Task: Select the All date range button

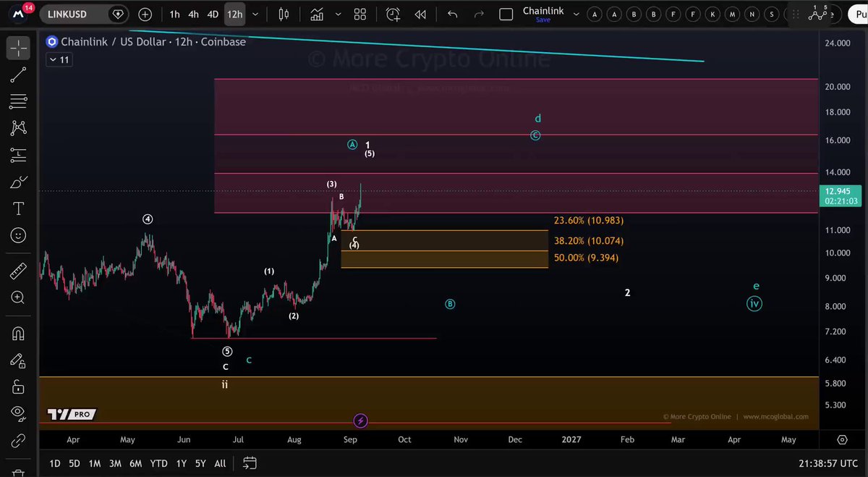Action: 220,463
